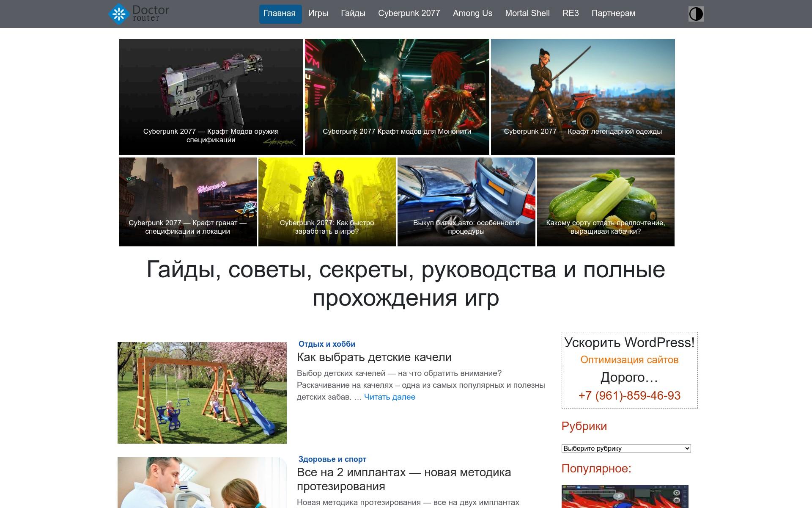Open the Among Us menu item

point(472,14)
